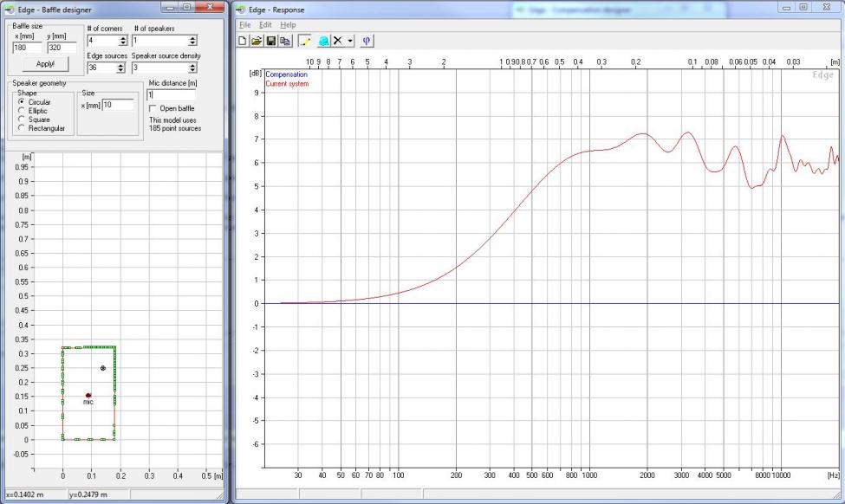This screenshot has width=845, height=504.
Task: Click the Open folder toolbar icon
Action: click(x=257, y=41)
